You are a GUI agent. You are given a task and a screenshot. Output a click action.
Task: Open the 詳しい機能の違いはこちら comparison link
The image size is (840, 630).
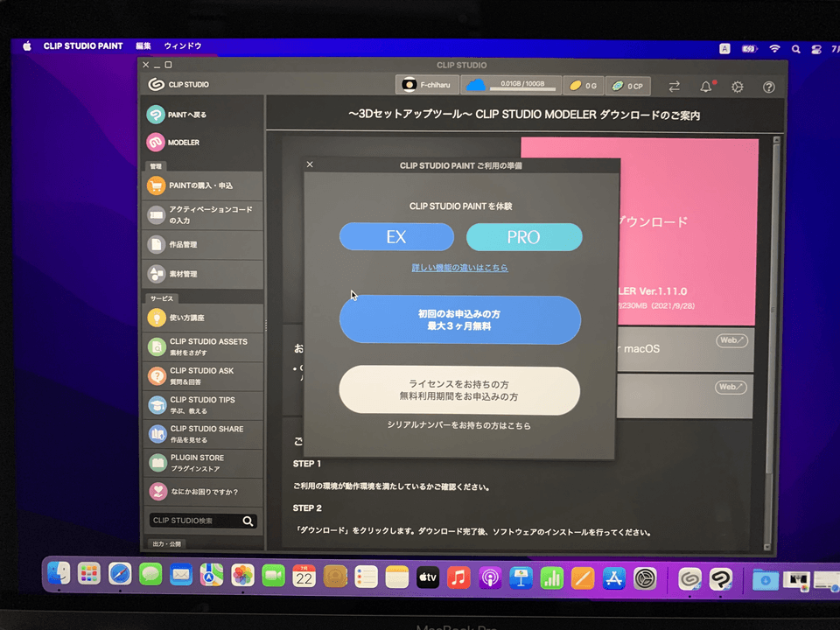click(459, 268)
